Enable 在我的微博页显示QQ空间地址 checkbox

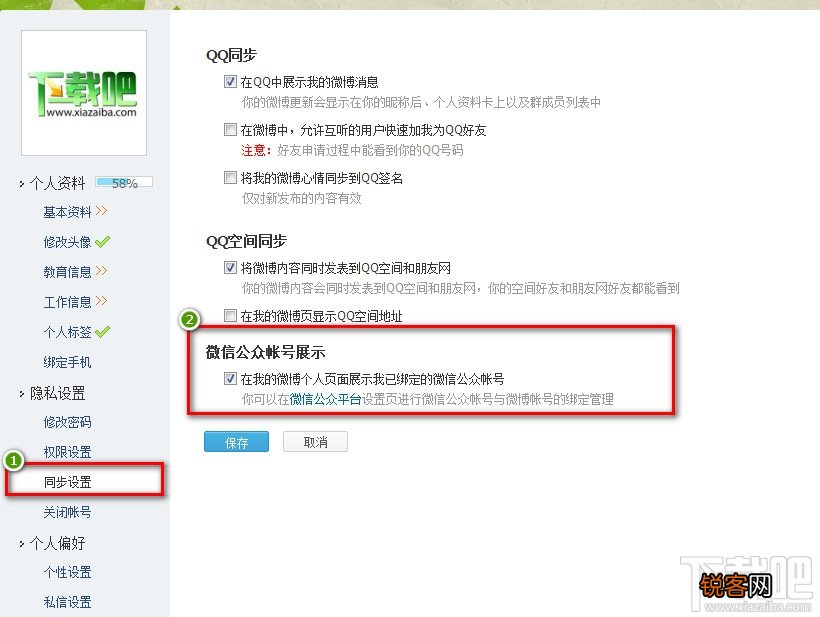(230, 315)
